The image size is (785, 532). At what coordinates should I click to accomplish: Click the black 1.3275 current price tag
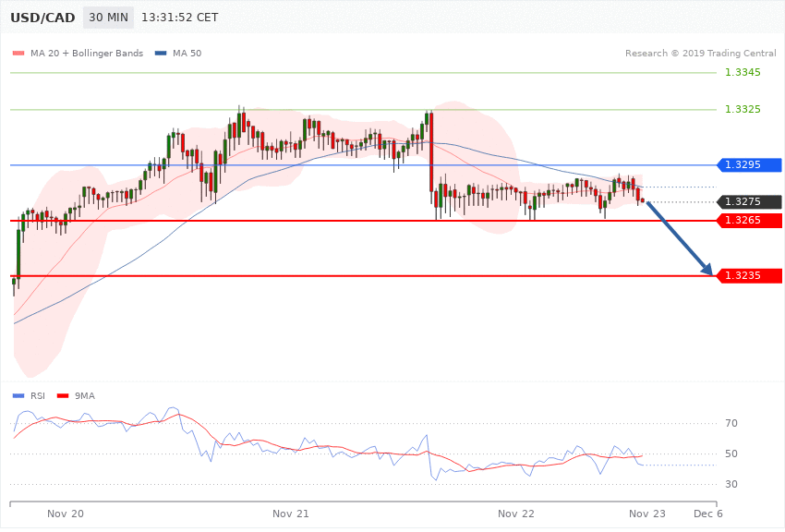[x=750, y=201]
